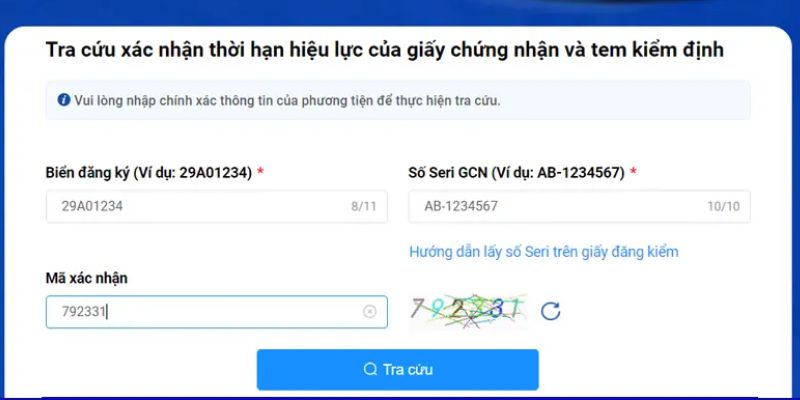Clear the Mã xác nhận field using the x icon
The width and height of the screenshot is (800, 400).
coord(369,311)
